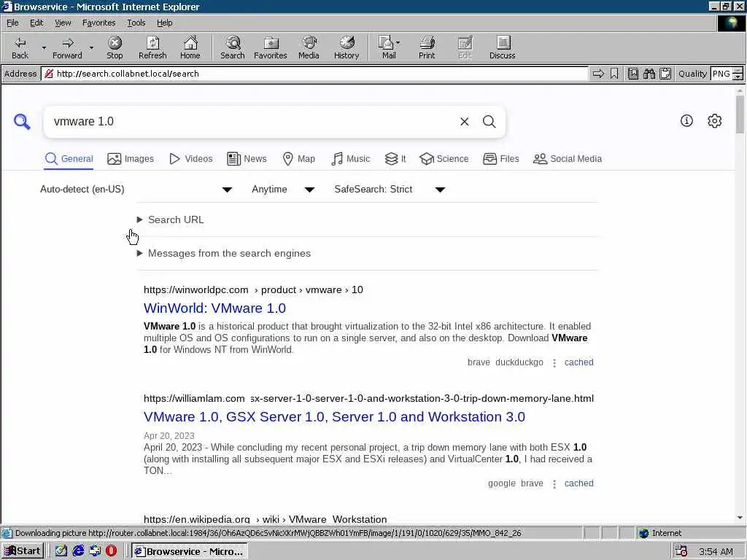Stop the page loading
This screenshot has width=747, height=560.
pos(115,47)
